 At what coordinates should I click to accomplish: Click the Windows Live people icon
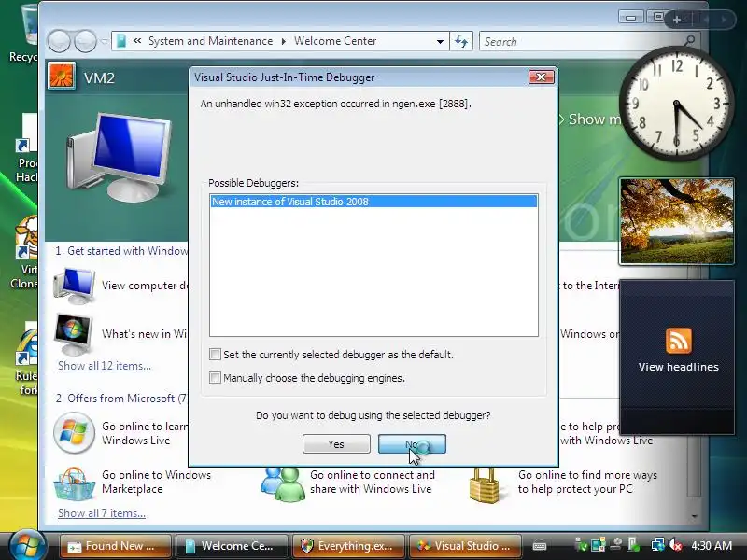(x=283, y=484)
